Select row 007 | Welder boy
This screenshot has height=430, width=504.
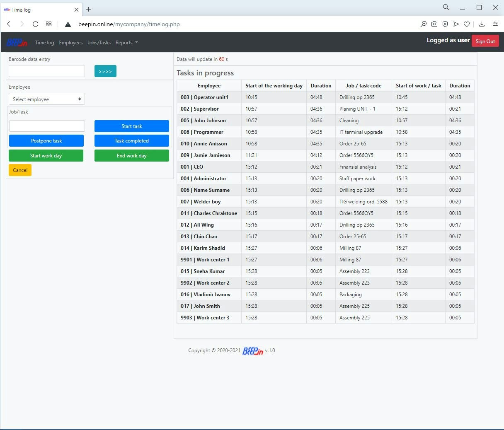click(x=325, y=202)
